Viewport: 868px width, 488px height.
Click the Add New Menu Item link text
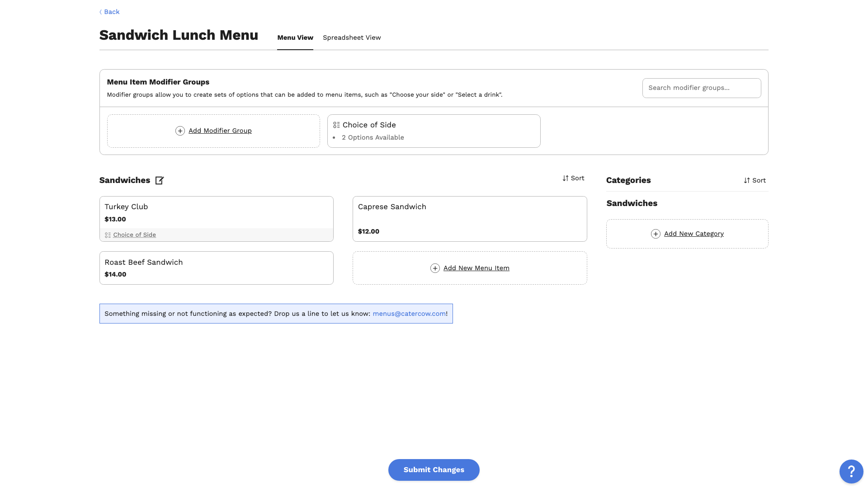pos(476,268)
